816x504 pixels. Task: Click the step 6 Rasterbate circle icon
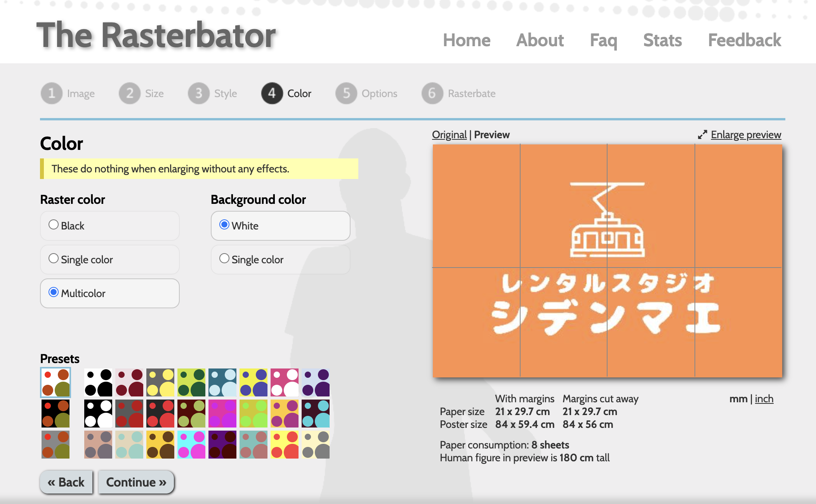432,93
